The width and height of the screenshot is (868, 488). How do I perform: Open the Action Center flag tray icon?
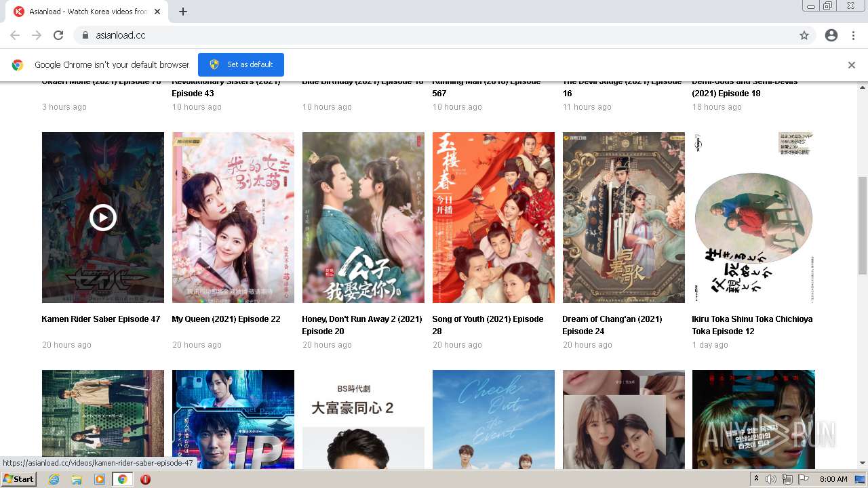coord(804,479)
